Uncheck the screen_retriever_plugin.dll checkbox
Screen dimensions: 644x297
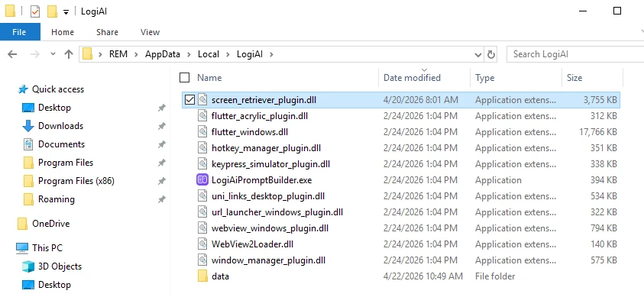pyautogui.click(x=189, y=100)
